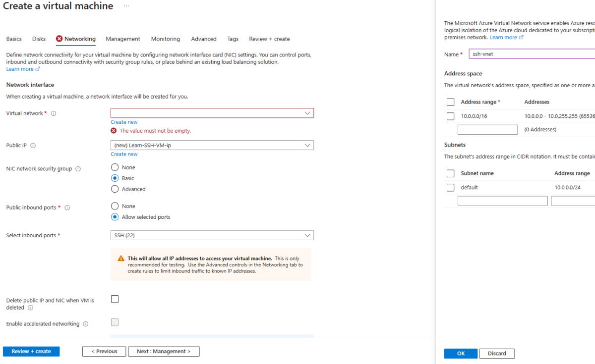Click the default subnet name
595x364 pixels.
coord(470,188)
